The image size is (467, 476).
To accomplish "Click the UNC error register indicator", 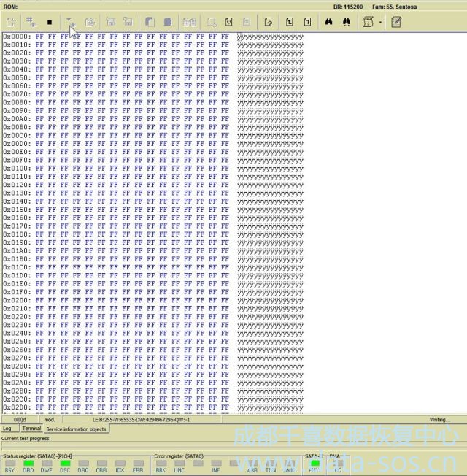I will [180, 464].
